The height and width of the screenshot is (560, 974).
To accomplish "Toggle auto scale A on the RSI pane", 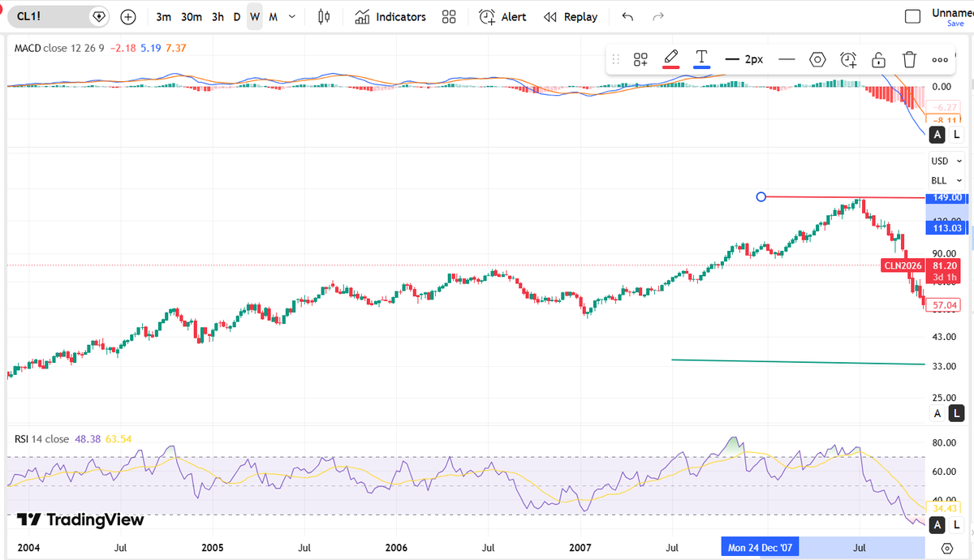I will (937, 524).
